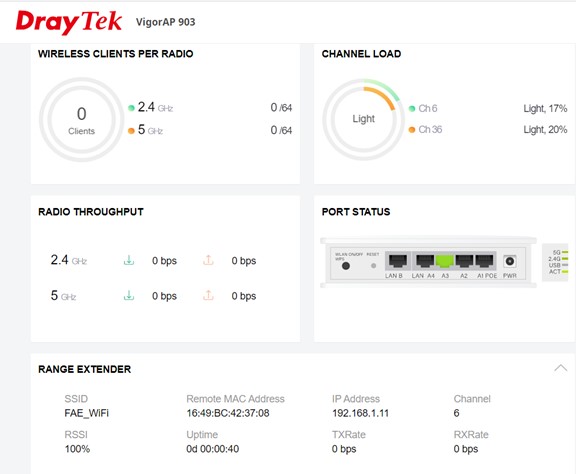576x474 pixels.
Task: Click the DrayTek logo
Action: [x=69, y=22]
